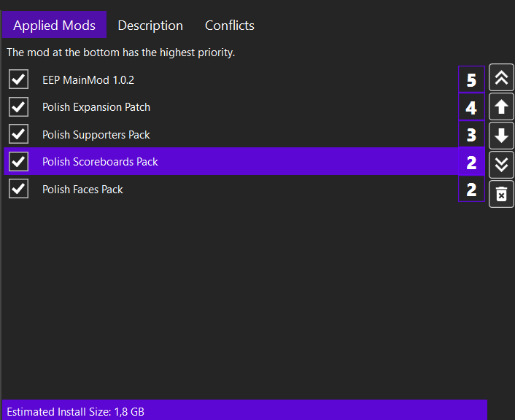Uncheck the EEP MainMod 1.0.2 checkbox
This screenshot has width=515, height=420.
coord(19,79)
